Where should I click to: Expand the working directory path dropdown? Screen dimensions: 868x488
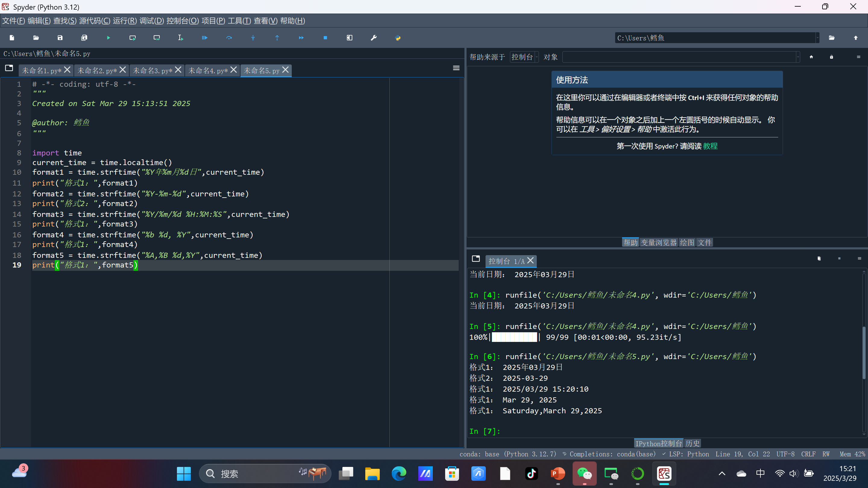pos(817,38)
